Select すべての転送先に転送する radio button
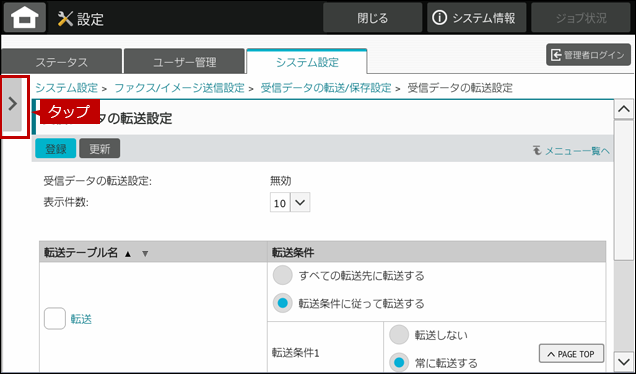The width and height of the screenshot is (636, 374). [283, 275]
